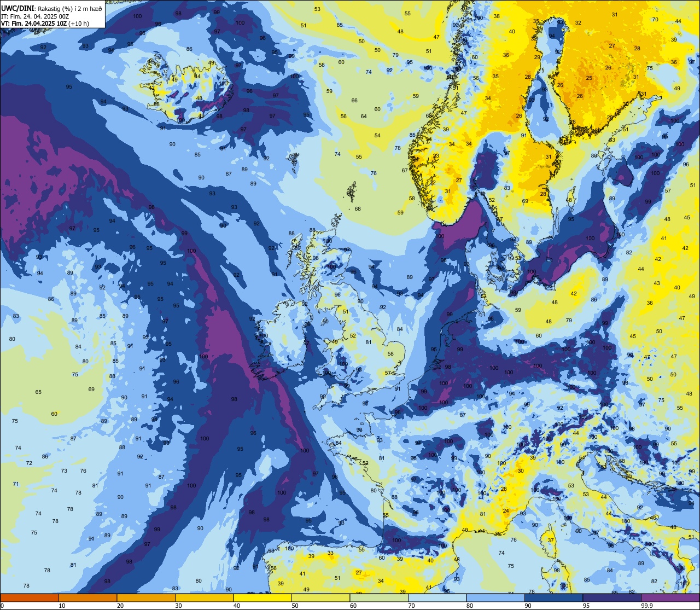The height and width of the screenshot is (610, 700).
Task: Click the legend tick label "90" on the color bar
Action: (528, 606)
